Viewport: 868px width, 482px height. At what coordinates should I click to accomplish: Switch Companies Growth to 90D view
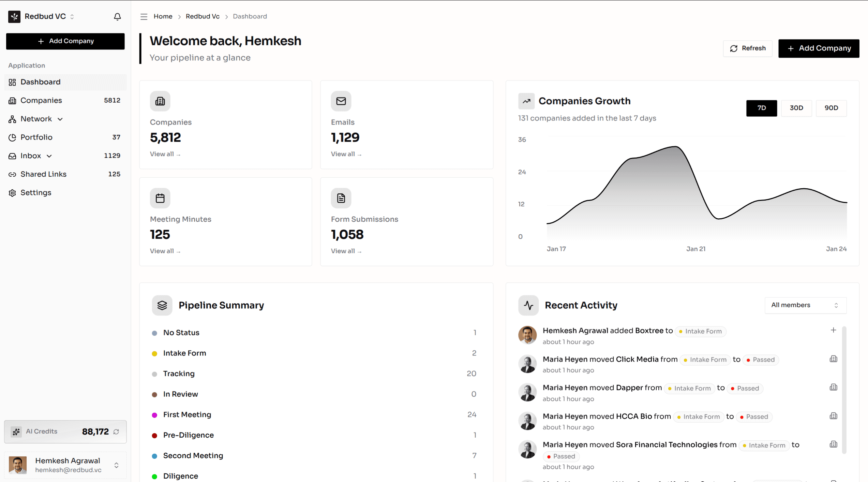point(831,108)
